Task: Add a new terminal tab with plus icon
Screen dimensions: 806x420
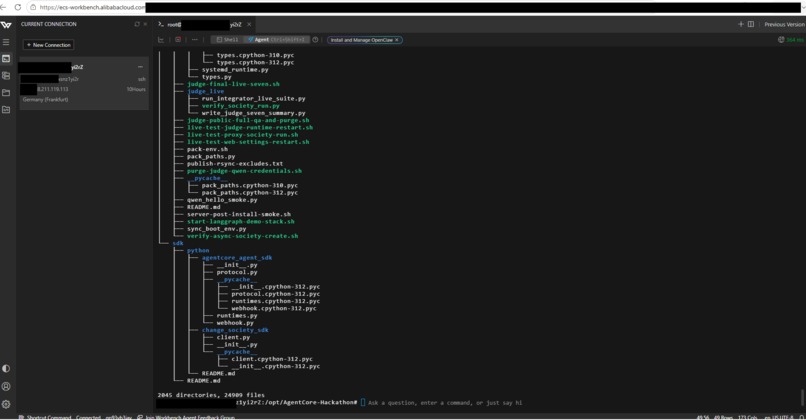Action: point(741,24)
